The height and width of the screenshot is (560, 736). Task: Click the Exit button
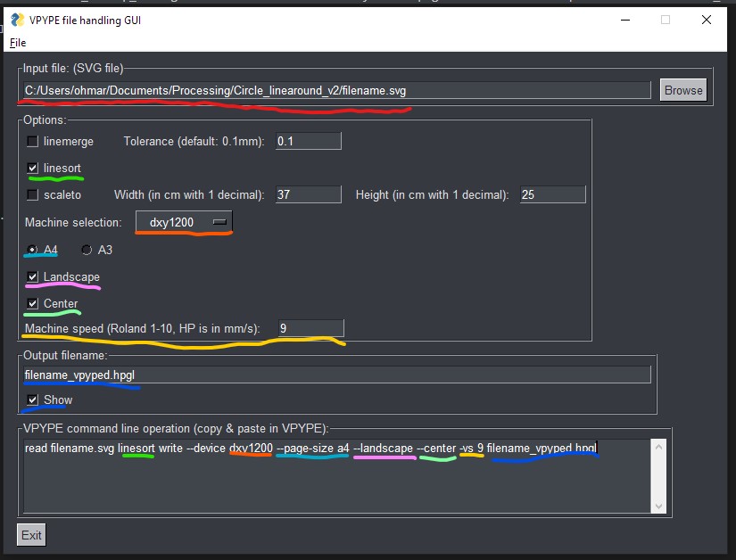tap(30, 534)
